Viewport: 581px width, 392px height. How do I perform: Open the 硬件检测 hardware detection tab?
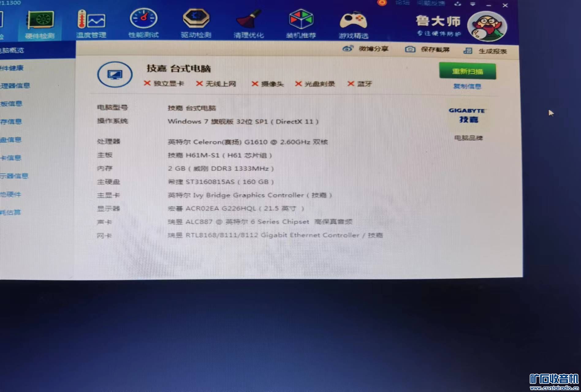click(x=40, y=24)
